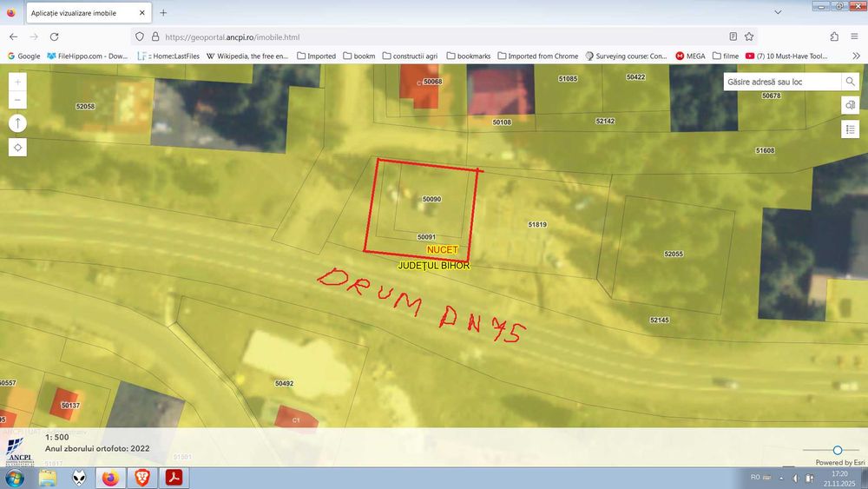Viewport: 868px width, 489px height.
Task: Select parcel label 50090 on map
Action: 431,199
